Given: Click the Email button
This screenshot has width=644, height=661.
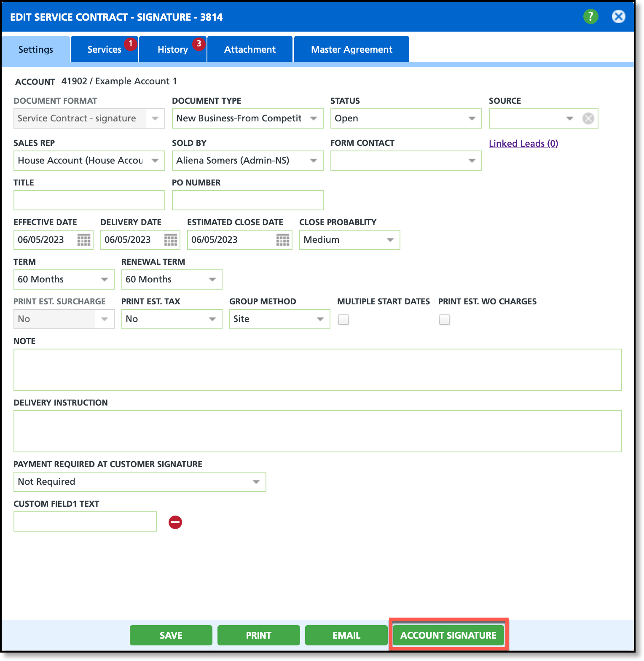Looking at the screenshot, I should (346, 635).
